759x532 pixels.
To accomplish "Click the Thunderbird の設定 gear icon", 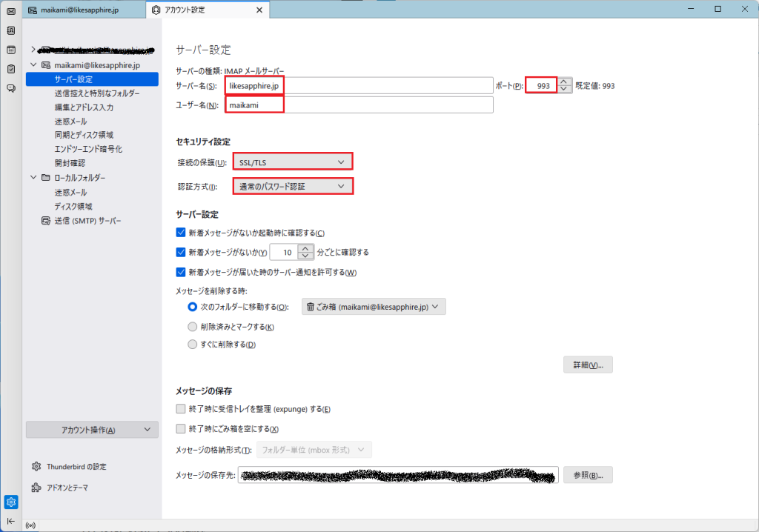I will 36,467.
